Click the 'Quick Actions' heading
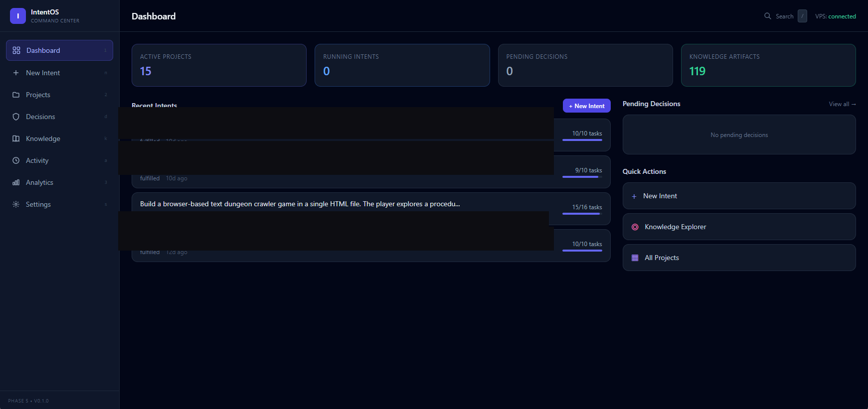The width and height of the screenshot is (868, 409). click(x=644, y=171)
